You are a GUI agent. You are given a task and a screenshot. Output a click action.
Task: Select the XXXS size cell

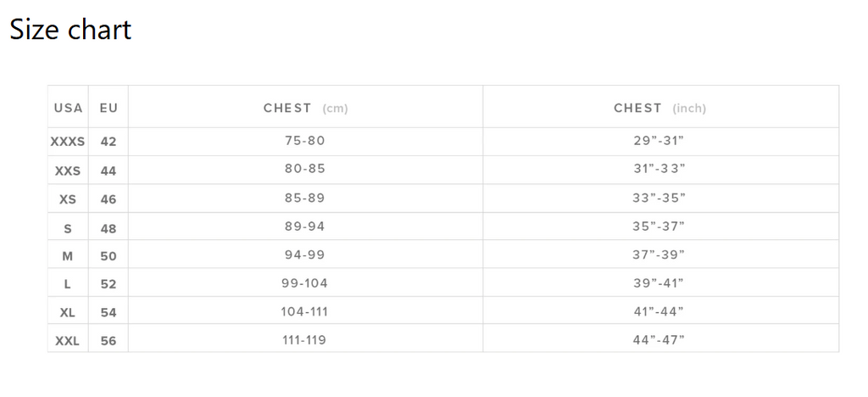point(68,142)
